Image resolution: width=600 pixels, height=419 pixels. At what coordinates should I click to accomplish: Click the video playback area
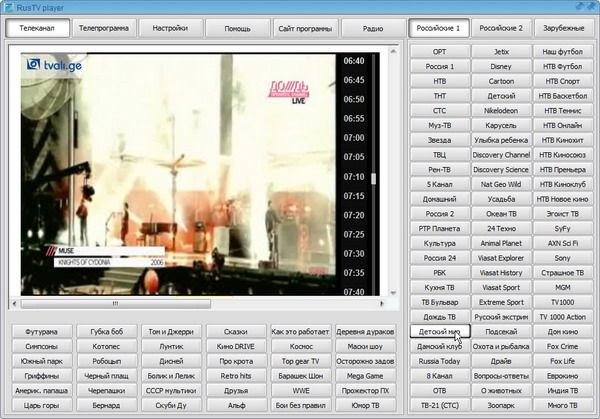pos(178,174)
